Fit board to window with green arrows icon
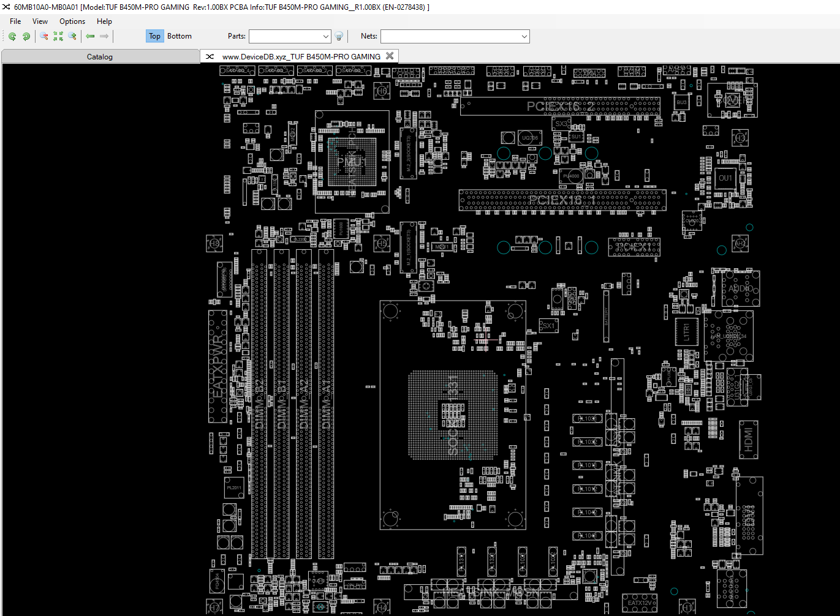 pyautogui.click(x=58, y=36)
